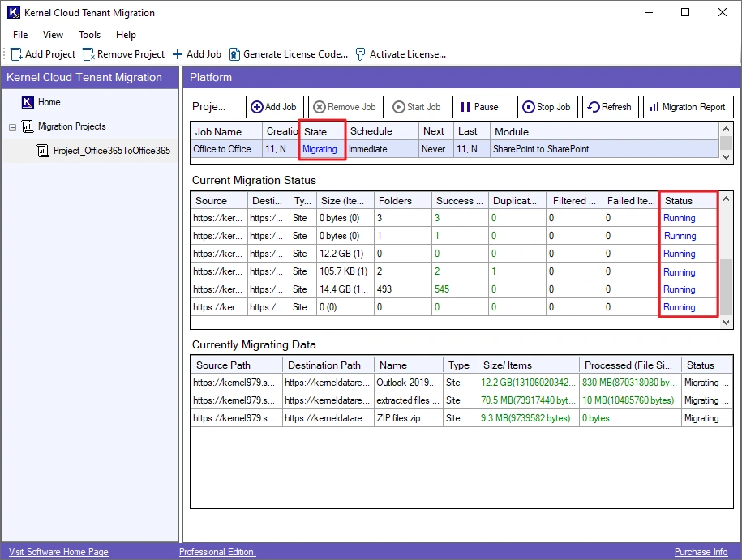Screen dimensions: 742x560
Task: Open the File menu
Action: (x=20, y=35)
